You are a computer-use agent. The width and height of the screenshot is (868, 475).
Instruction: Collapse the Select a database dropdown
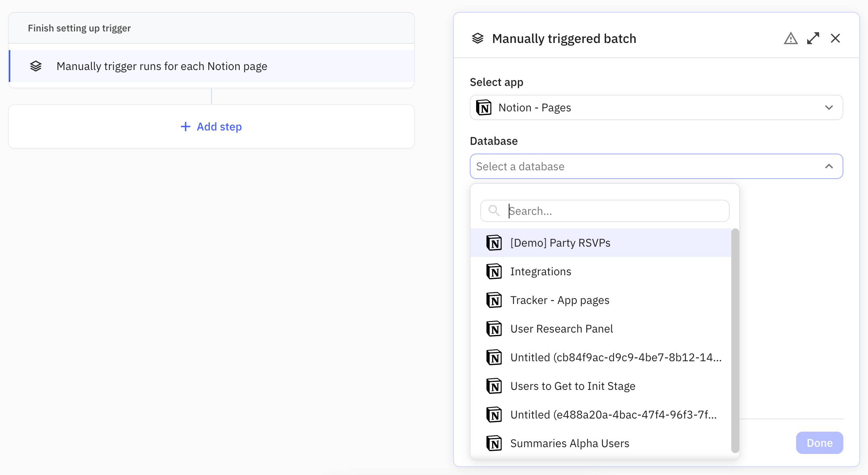click(829, 166)
